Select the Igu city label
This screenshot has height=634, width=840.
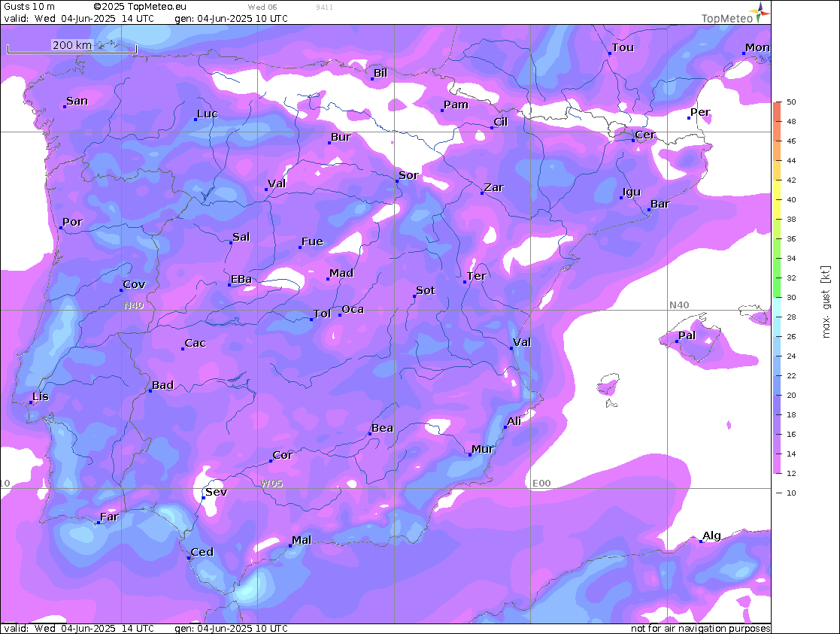(x=632, y=192)
